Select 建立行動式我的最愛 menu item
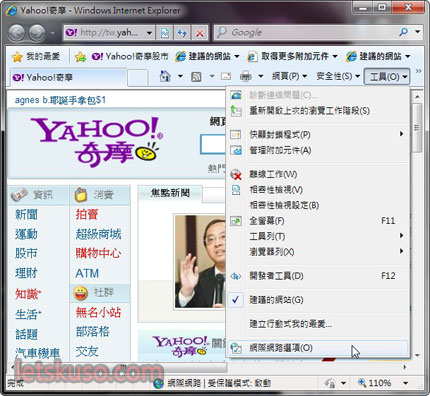 coord(318,324)
